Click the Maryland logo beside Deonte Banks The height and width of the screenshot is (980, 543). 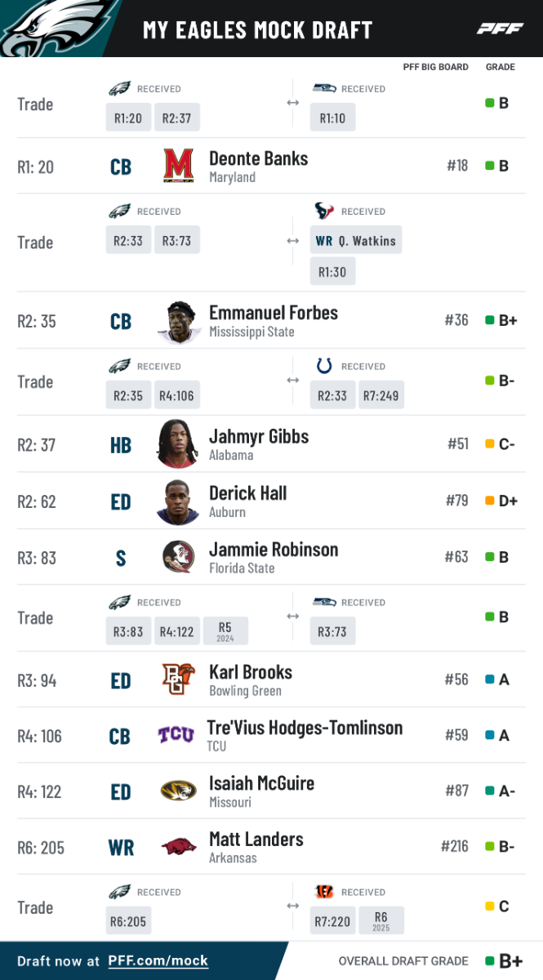click(x=178, y=166)
